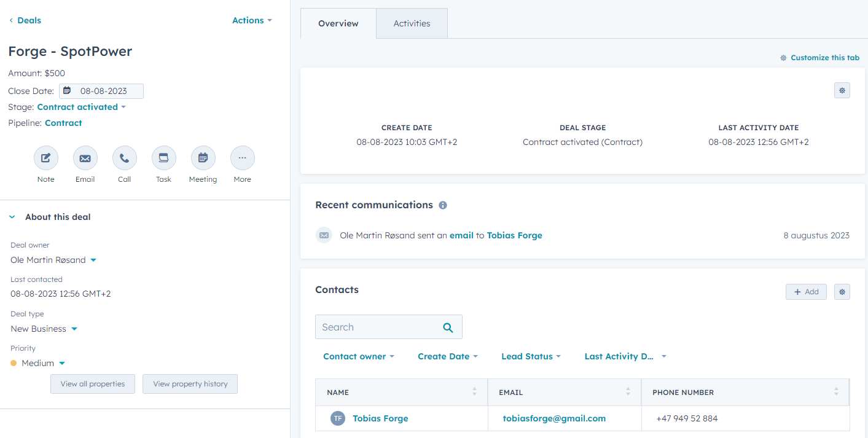This screenshot has height=438, width=868.
Task: Open the Email composer icon
Action: click(85, 158)
